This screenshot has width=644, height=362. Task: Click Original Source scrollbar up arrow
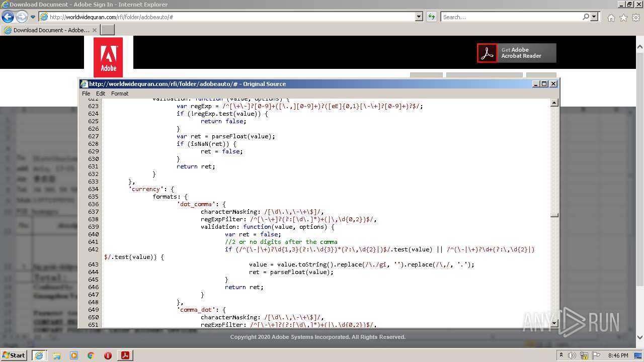(x=554, y=103)
